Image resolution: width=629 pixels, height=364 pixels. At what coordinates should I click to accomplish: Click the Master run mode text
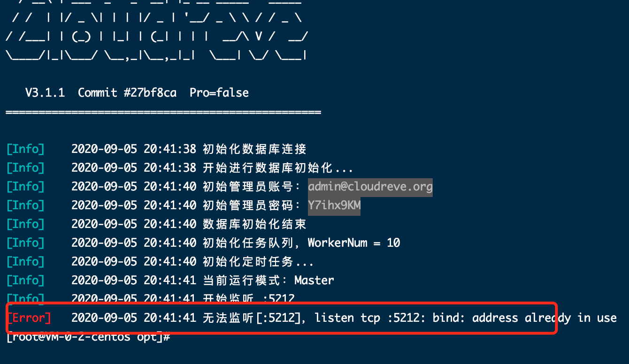314,280
